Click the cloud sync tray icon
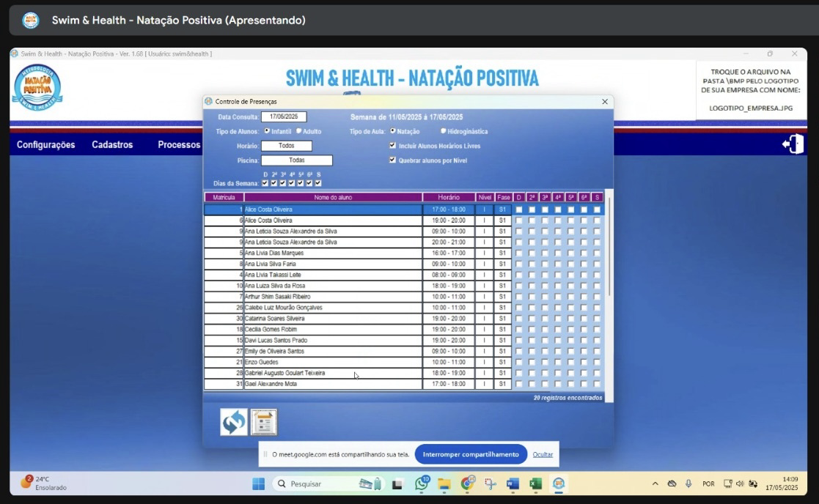819x504 pixels. (672, 483)
